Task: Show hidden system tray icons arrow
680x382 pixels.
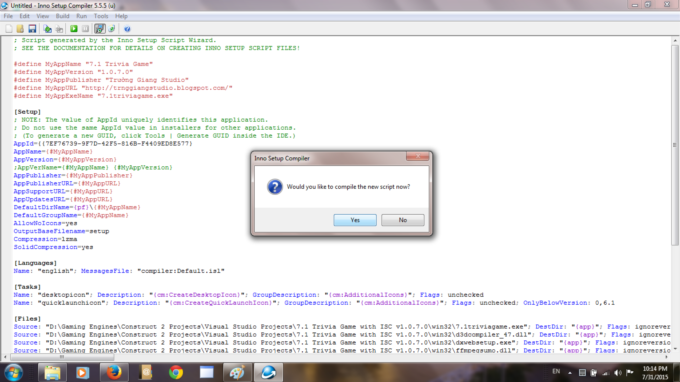Action: 569,372
